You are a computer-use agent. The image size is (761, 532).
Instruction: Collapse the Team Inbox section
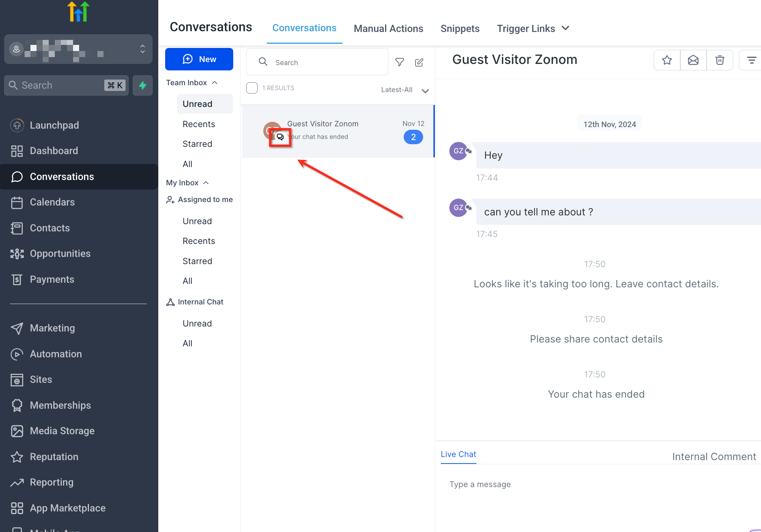[x=215, y=83]
